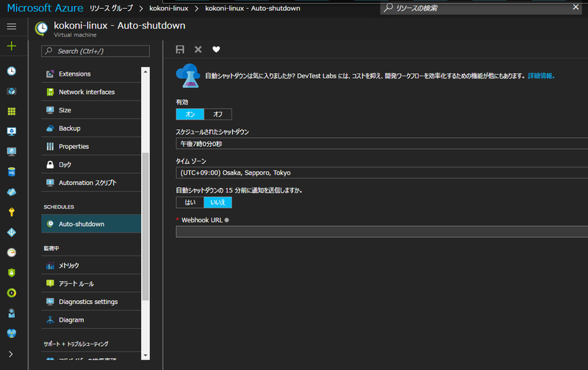
Task: Click the scheduled shutdown time field
Action: pyautogui.click(x=381, y=144)
